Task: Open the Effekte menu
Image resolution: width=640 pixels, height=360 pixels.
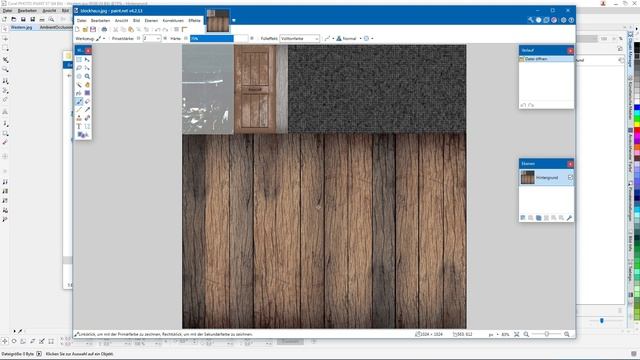Action: point(194,20)
